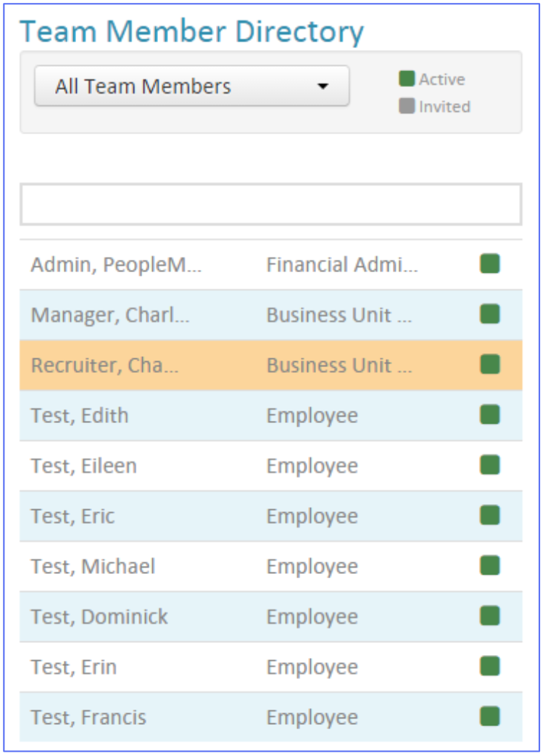Click the gray Invited legend swatch

[x=407, y=107]
